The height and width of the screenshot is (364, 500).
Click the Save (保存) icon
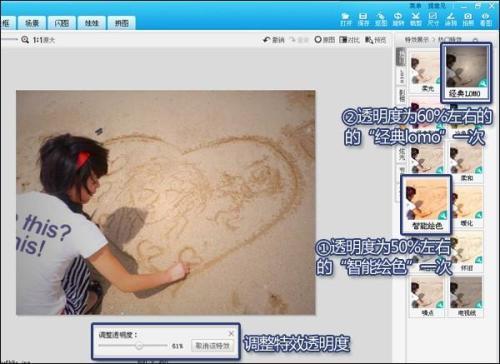[x=363, y=19]
